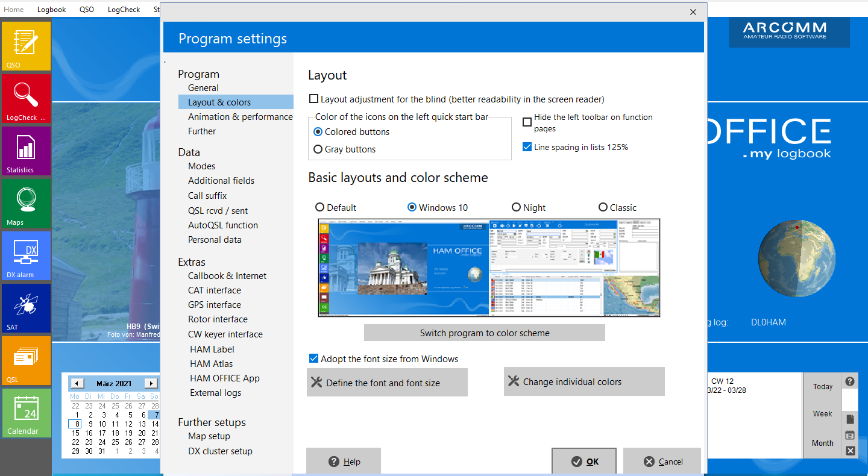This screenshot has height=476, width=868.
Task: Confirm settings with OK button
Action: coord(584,462)
